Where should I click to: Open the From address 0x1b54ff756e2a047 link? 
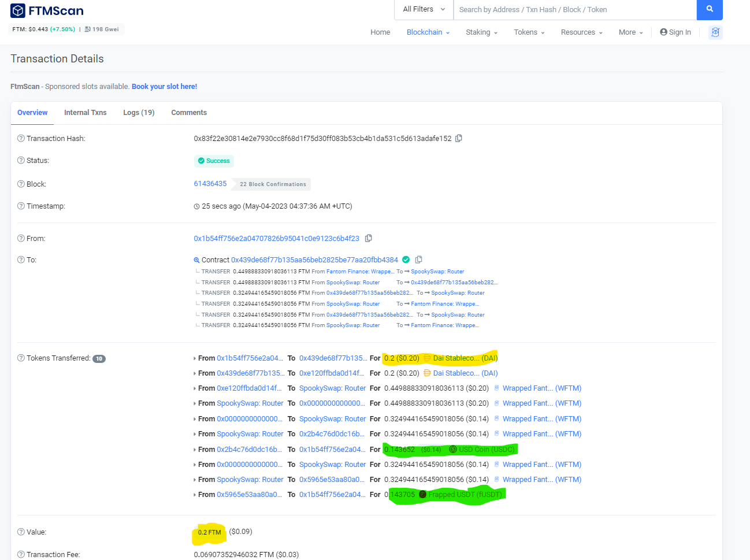(277, 238)
